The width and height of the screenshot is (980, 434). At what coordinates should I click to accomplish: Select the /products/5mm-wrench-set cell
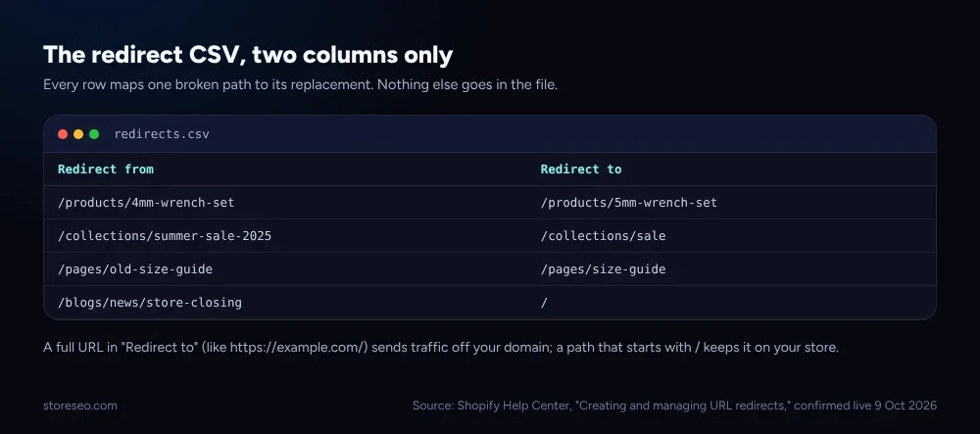629,203
